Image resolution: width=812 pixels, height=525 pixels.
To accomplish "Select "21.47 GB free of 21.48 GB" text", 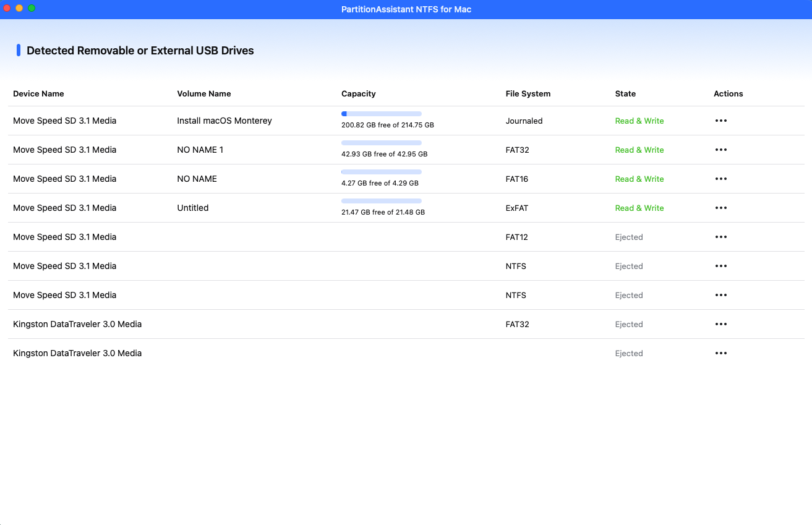I will (383, 212).
